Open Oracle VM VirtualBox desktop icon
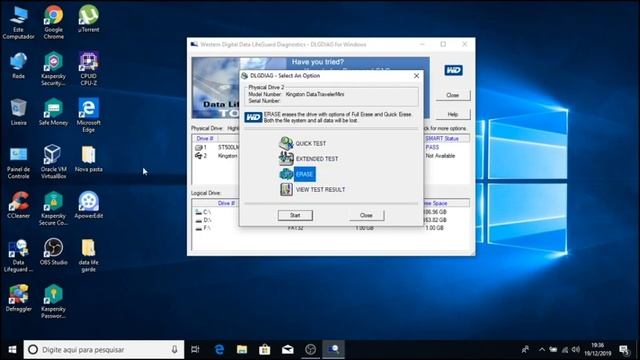Viewport: 640px width, 360px height. click(x=53, y=162)
